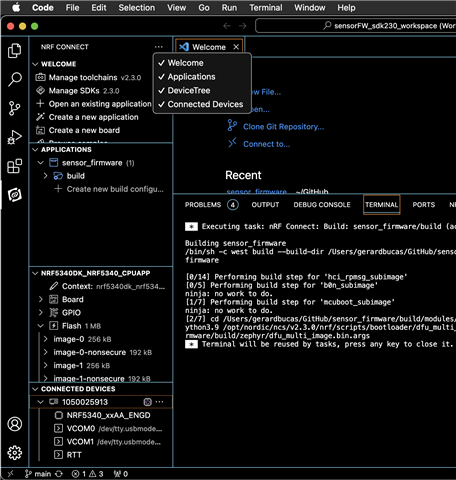
Task: Open the Terminal menu in menu bar
Action: coord(266,8)
